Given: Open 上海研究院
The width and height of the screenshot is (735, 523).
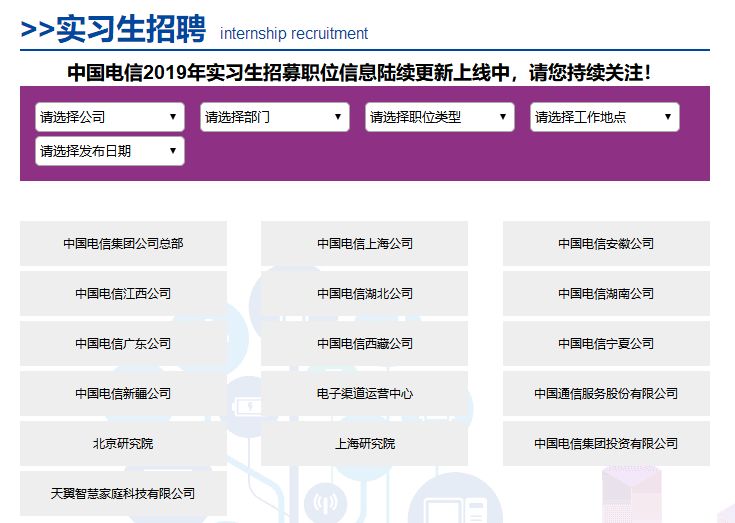Looking at the screenshot, I should click(365, 444).
